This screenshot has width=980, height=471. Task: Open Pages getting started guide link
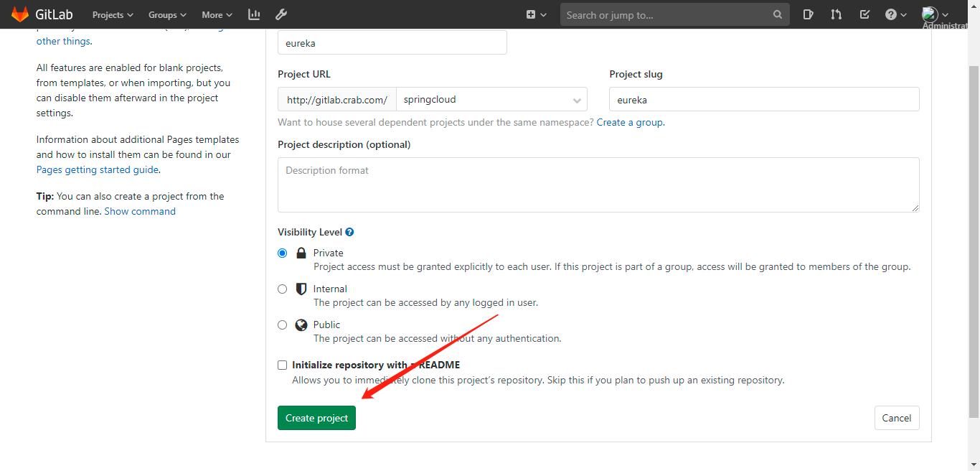[x=98, y=169]
